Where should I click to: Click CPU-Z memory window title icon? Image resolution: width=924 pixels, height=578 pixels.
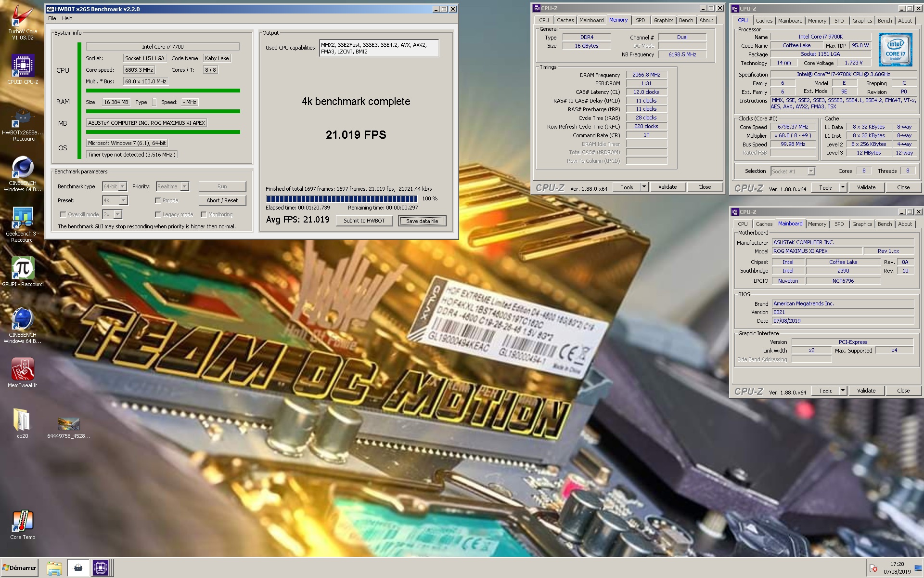[x=536, y=8]
